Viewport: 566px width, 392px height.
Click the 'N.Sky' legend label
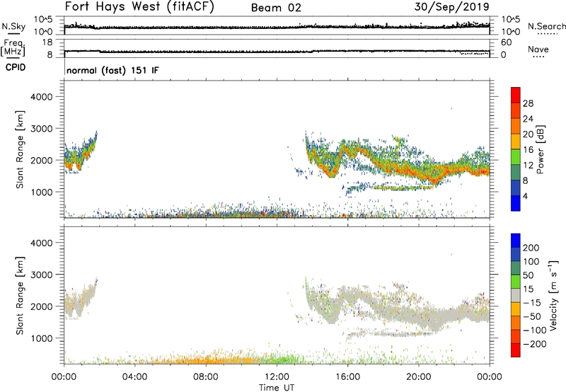13,26
